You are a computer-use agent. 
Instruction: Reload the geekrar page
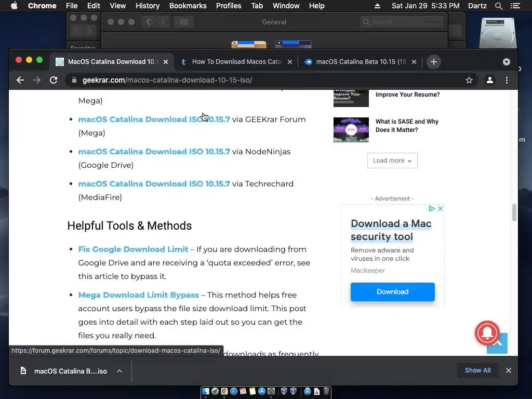click(x=54, y=80)
